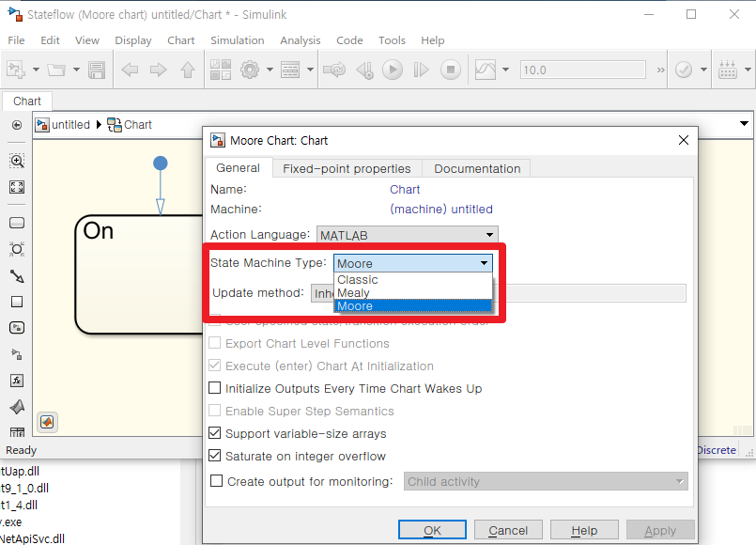Click the Build Model keyboard-like icon
Viewport: 756px width, 545px height.
[x=728, y=70]
